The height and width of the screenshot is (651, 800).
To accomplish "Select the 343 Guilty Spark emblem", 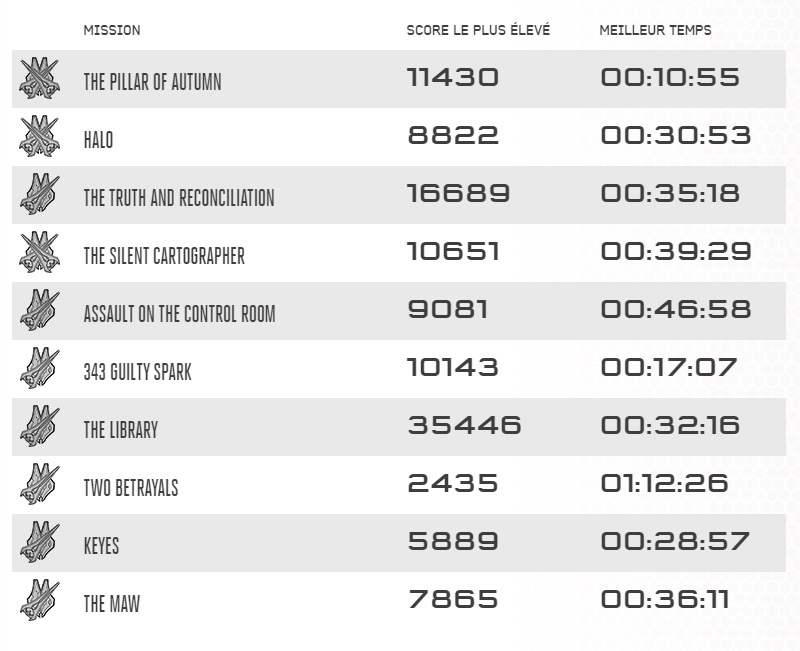I will 39,369.
